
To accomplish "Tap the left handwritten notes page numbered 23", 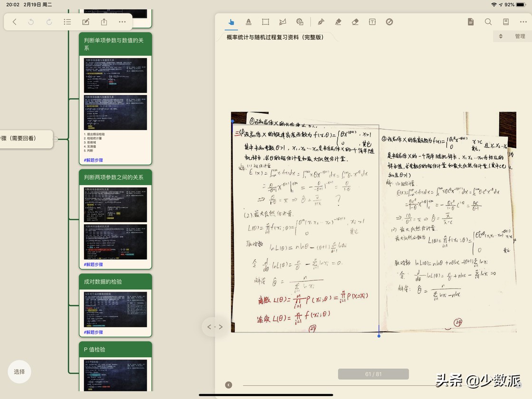I will (x=305, y=228).
